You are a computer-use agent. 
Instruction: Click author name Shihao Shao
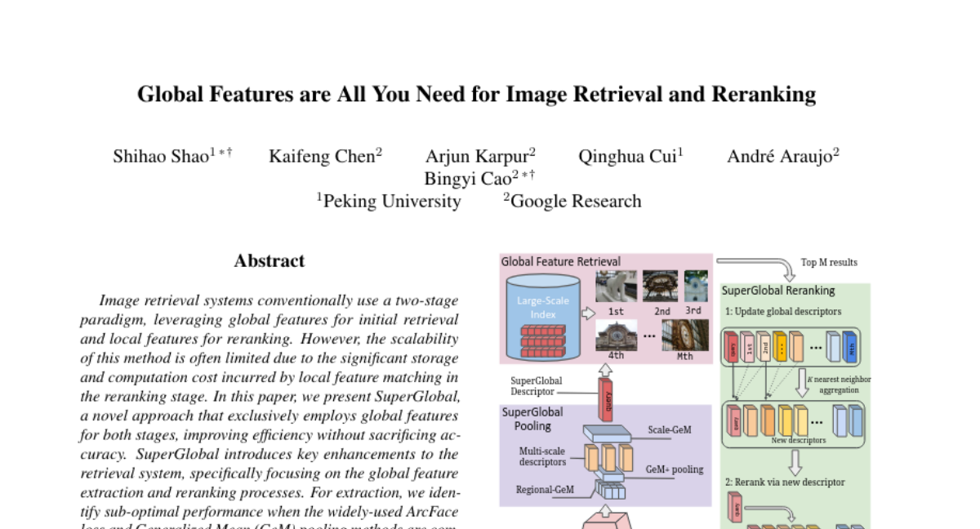click(162, 157)
